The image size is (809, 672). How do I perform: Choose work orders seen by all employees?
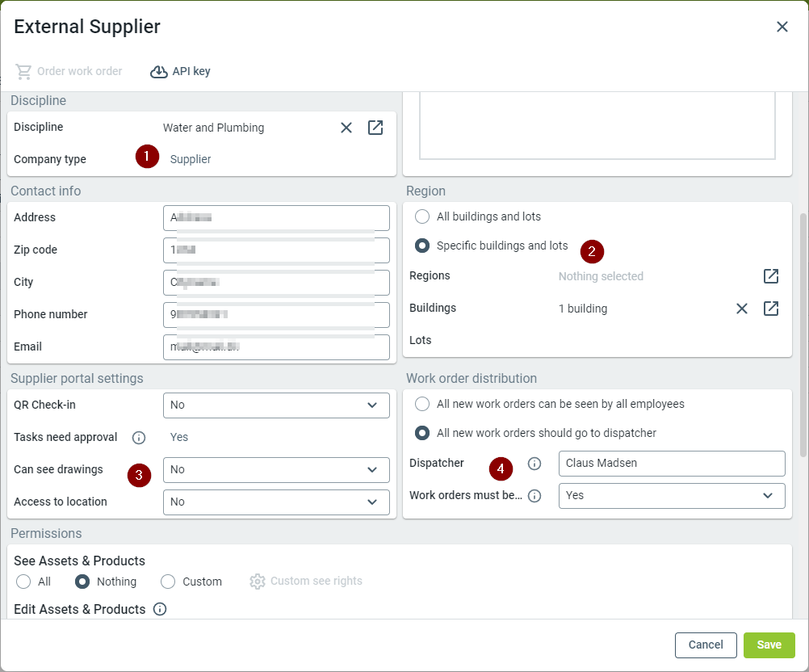point(422,404)
